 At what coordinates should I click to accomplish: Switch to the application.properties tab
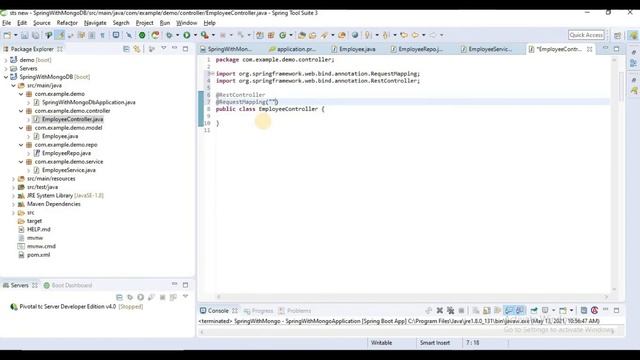click(x=293, y=49)
